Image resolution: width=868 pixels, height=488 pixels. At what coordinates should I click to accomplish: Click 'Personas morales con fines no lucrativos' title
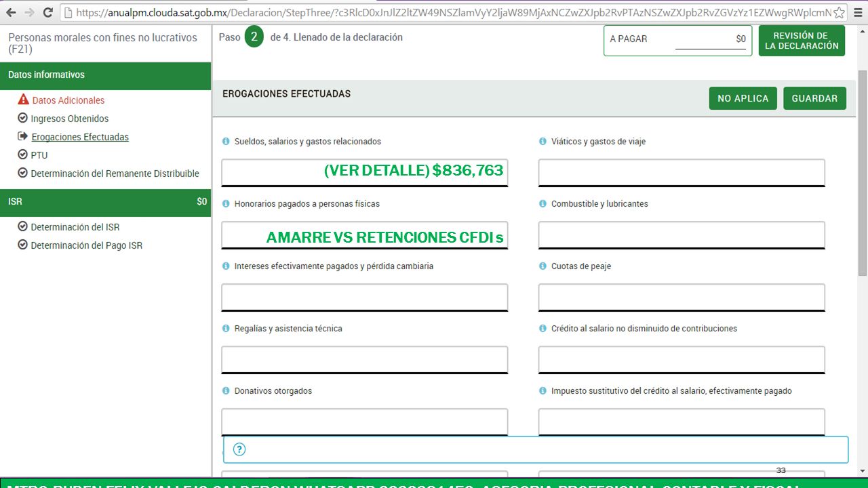point(102,43)
